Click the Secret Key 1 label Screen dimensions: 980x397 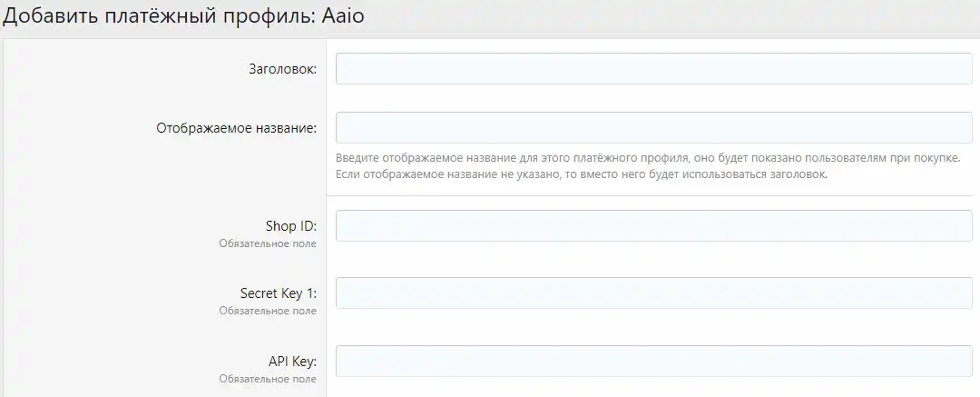tap(278, 293)
